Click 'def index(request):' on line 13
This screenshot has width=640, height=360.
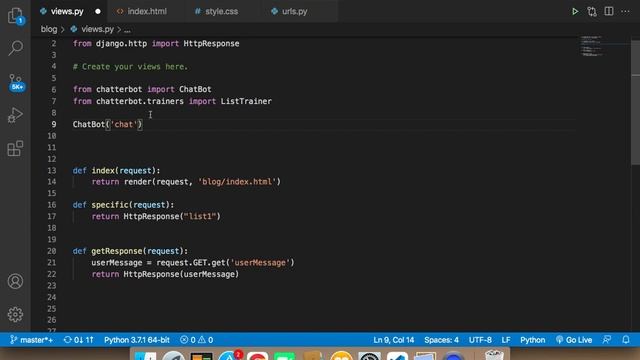point(116,171)
